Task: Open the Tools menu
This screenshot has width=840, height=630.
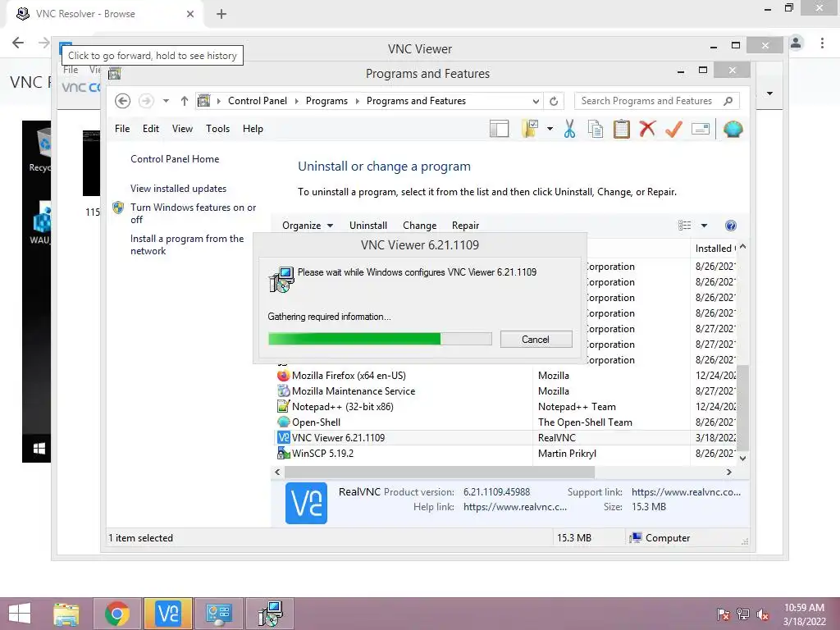Action: 217,129
